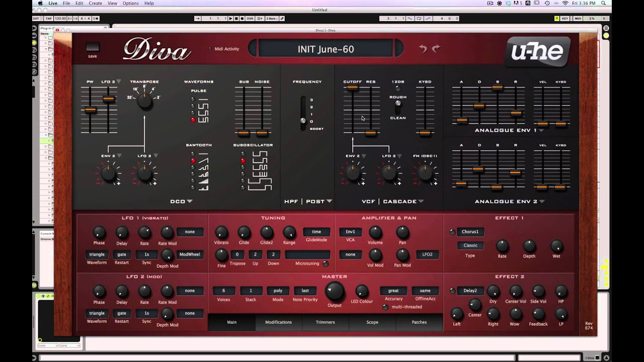Open the HPF | POST model dropdown

click(329, 202)
